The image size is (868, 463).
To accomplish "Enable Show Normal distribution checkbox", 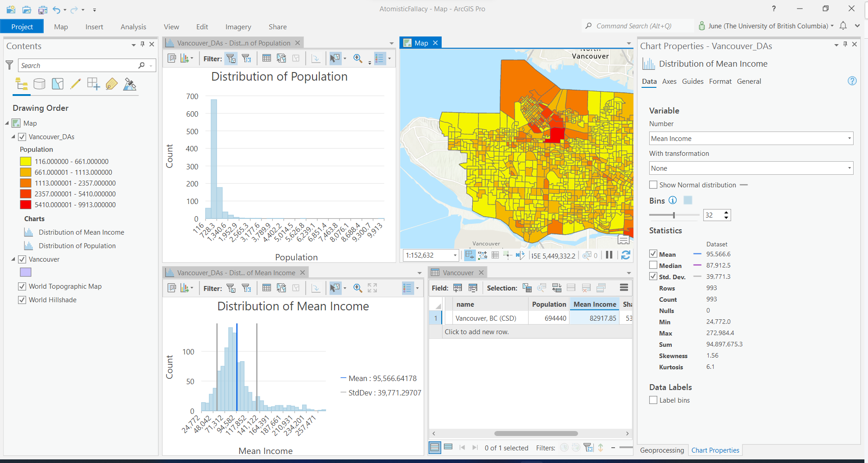I will click(x=653, y=185).
